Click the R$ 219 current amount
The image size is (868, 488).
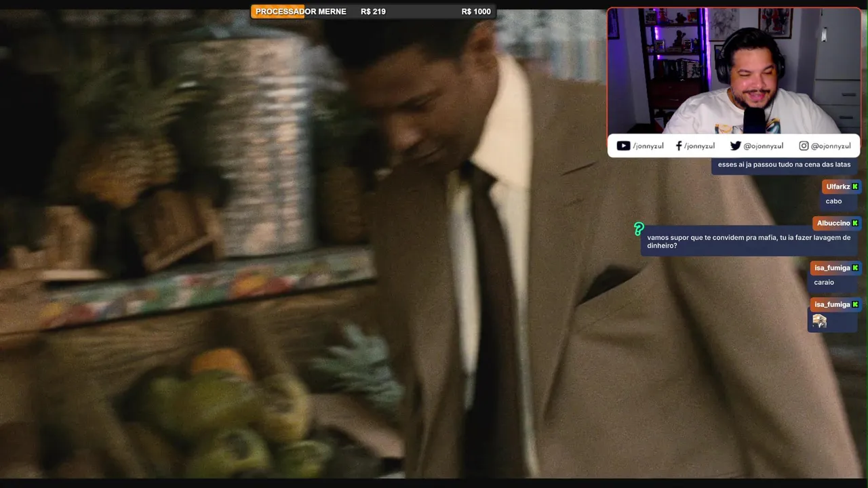pyautogui.click(x=373, y=12)
